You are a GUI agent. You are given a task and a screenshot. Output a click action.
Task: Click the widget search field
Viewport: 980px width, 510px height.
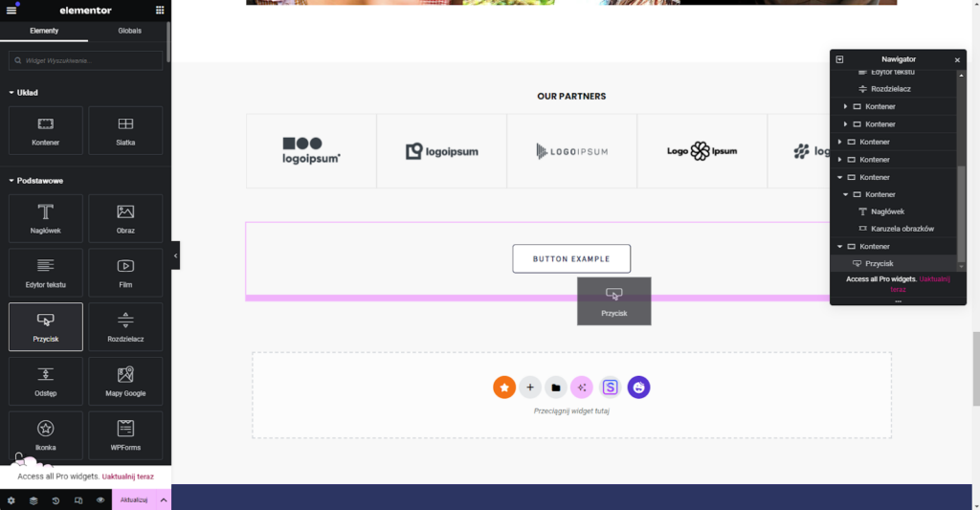tap(86, 60)
